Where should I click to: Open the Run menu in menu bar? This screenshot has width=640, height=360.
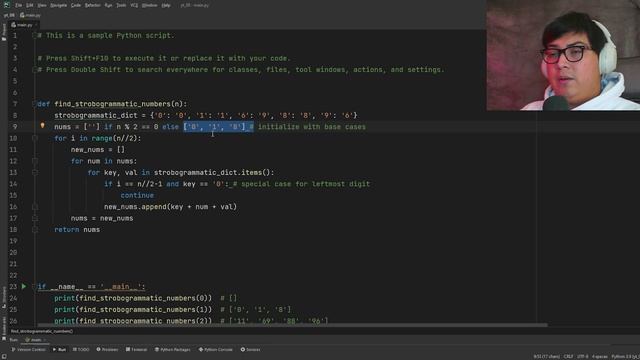pos(108,5)
